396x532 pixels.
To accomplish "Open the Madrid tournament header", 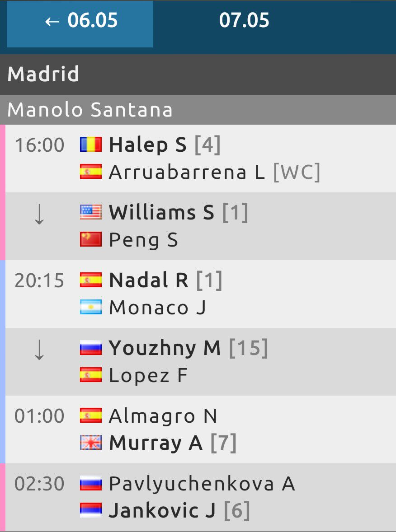I will (x=43, y=75).
